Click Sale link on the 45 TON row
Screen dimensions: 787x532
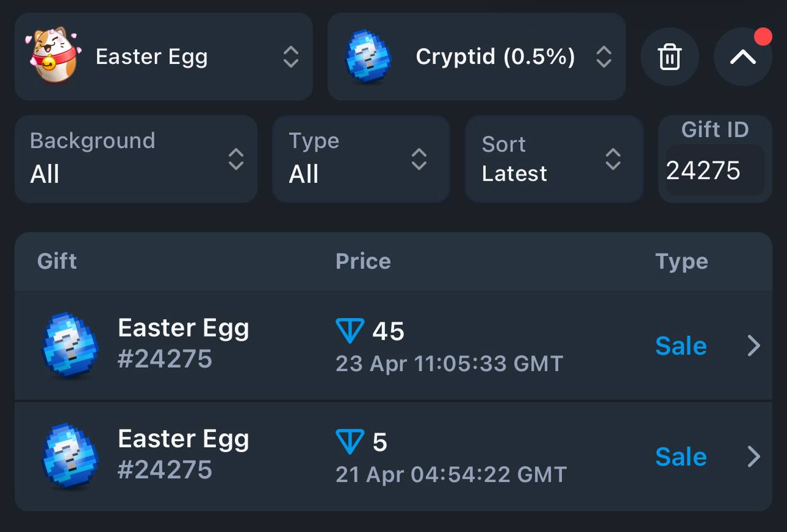click(x=681, y=346)
